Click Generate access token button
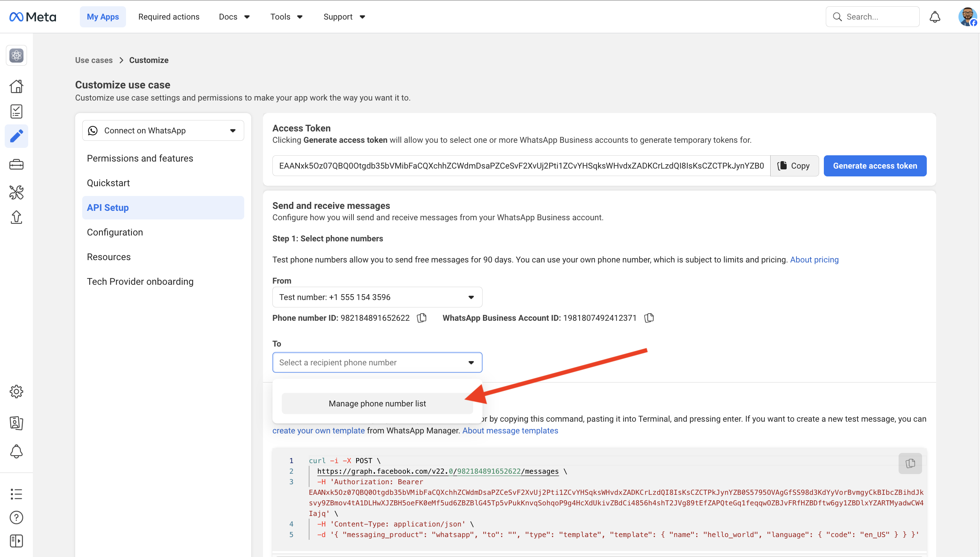 click(875, 166)
